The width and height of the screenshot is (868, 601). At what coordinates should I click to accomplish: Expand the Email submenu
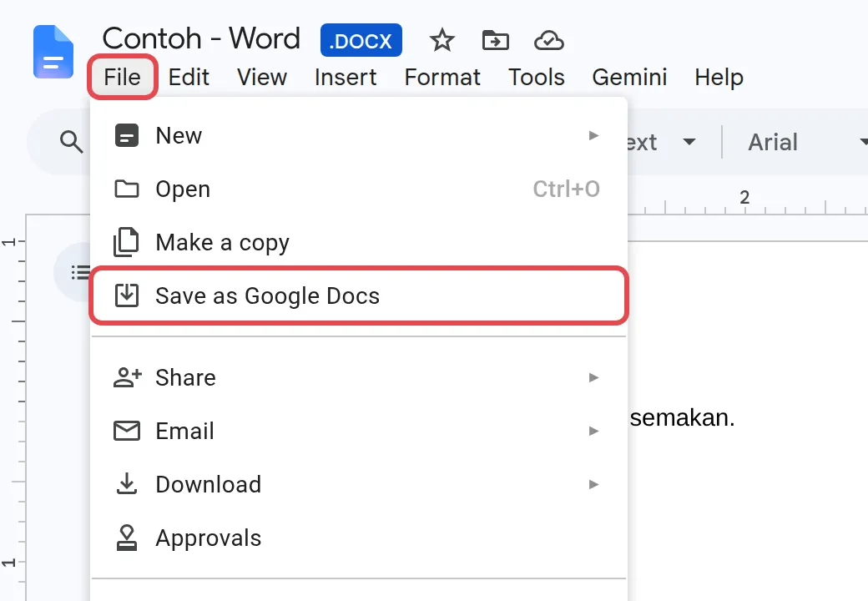click(359, 431)
